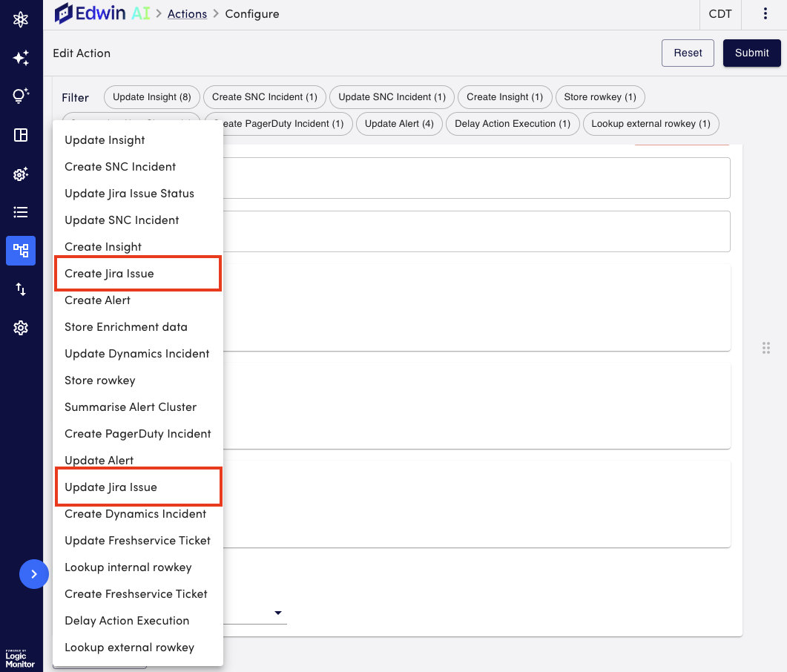The image size is (787, 672).
Task: Select Update Jira Issue option
Action: (137, 487)
